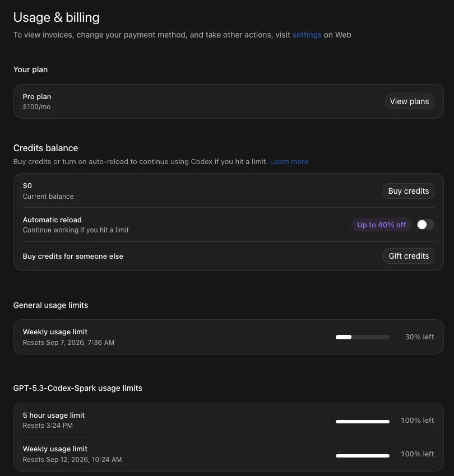Click the 100% left value for Spark weekly limit

coord(417,454)
